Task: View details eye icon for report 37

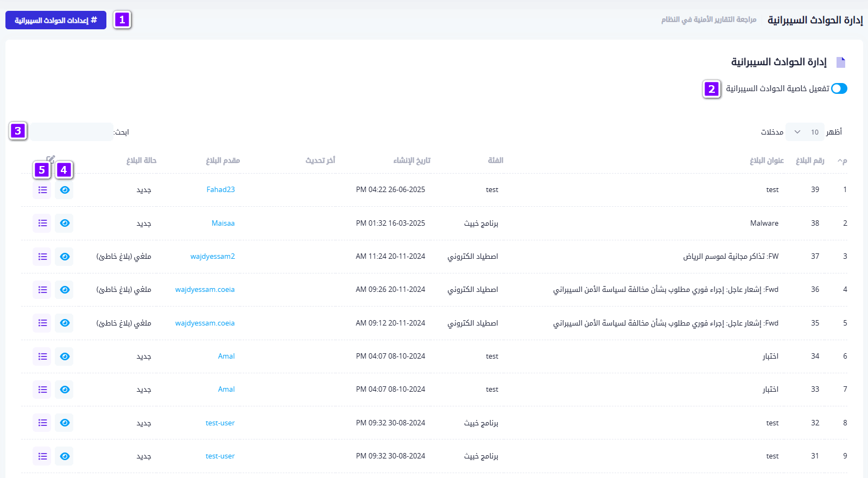Action: coord(65,257)
